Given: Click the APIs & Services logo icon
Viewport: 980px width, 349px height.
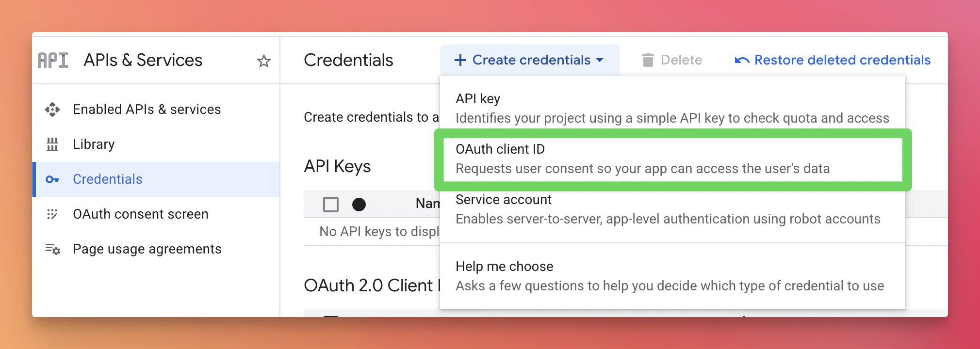Looking at the screenshot, I should point(52,60).
